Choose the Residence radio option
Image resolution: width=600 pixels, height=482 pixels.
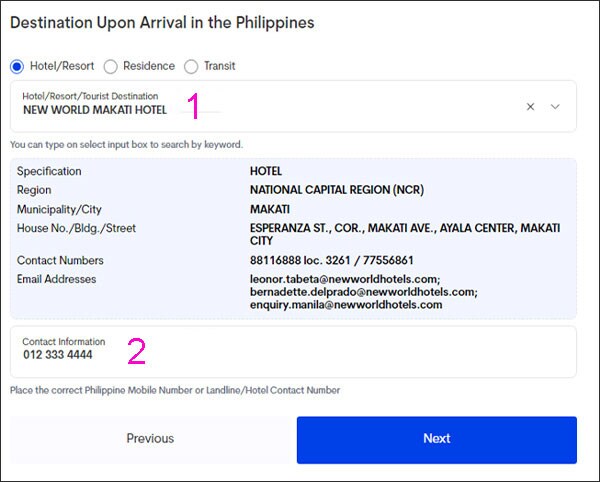pyautogui.click(x=111, y=67)
